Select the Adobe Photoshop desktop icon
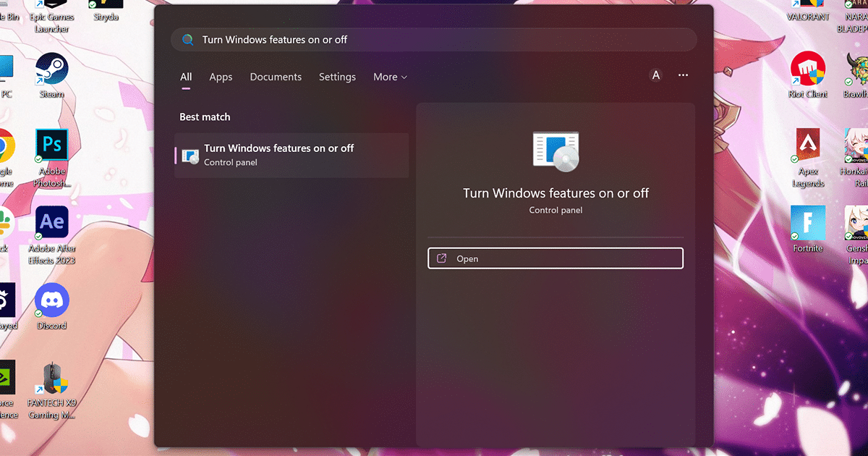The height and width of the screenshot is (456, 868). (x=51, y=147)
